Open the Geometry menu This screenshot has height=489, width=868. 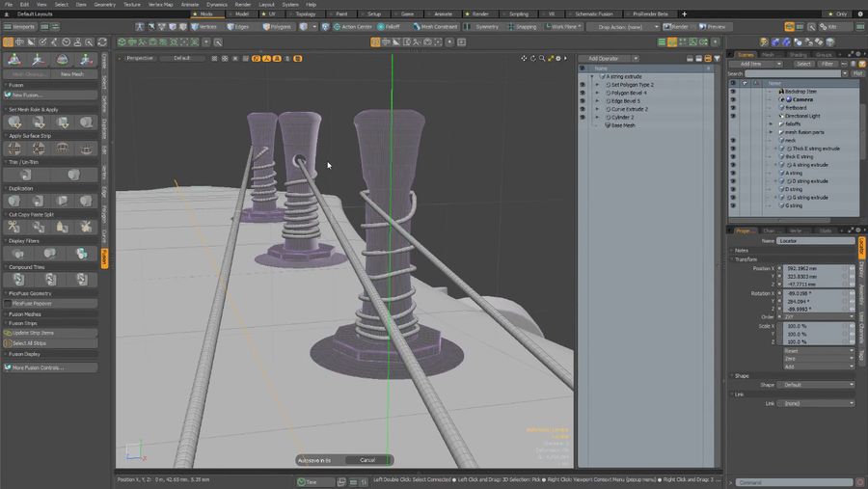click(x=104, y=5)
